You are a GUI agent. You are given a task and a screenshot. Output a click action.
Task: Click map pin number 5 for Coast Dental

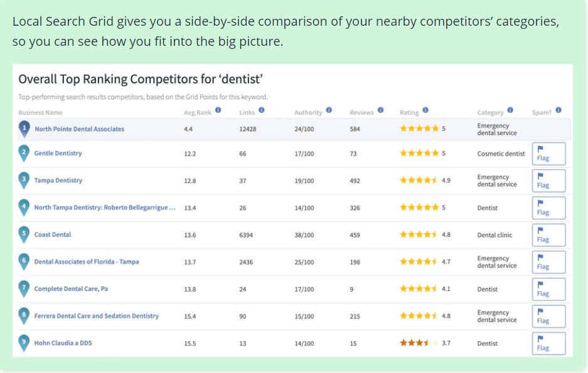pyautogui.click(x=24, y=235)
